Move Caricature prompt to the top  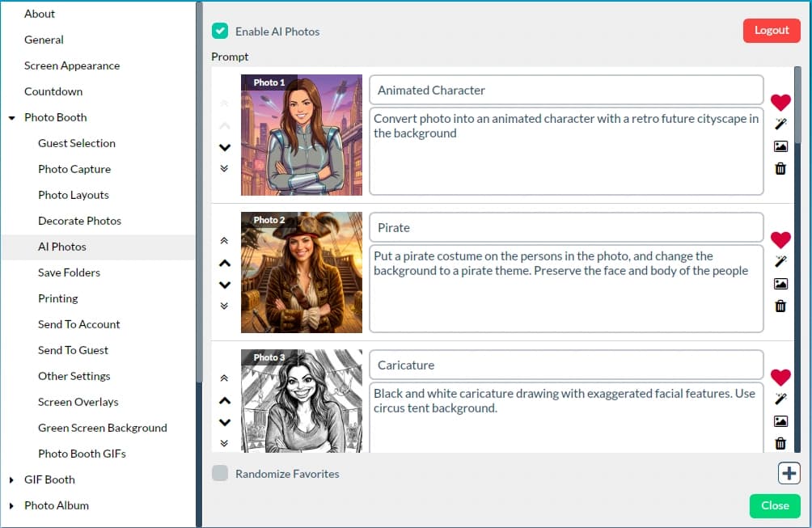pos(224,378)
